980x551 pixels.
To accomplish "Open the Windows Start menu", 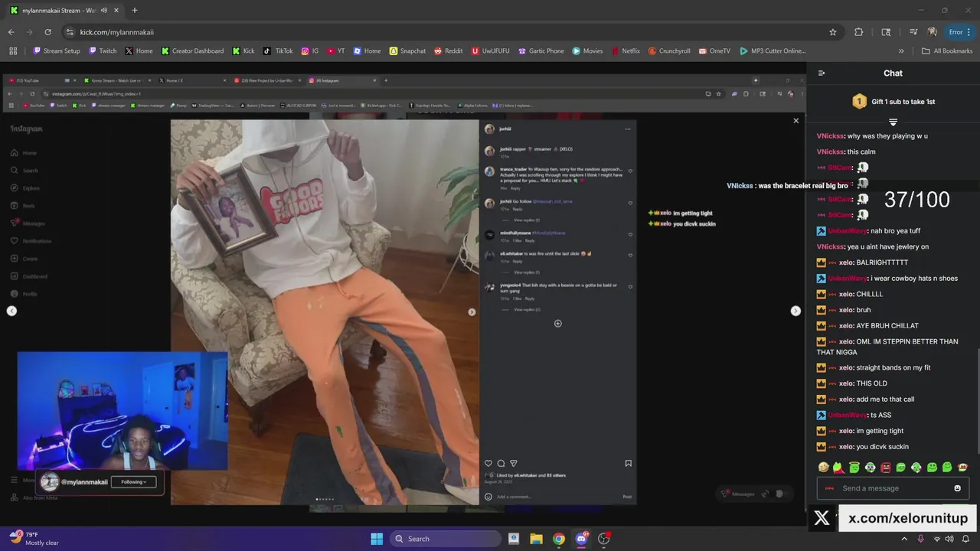I will point(377,539).
